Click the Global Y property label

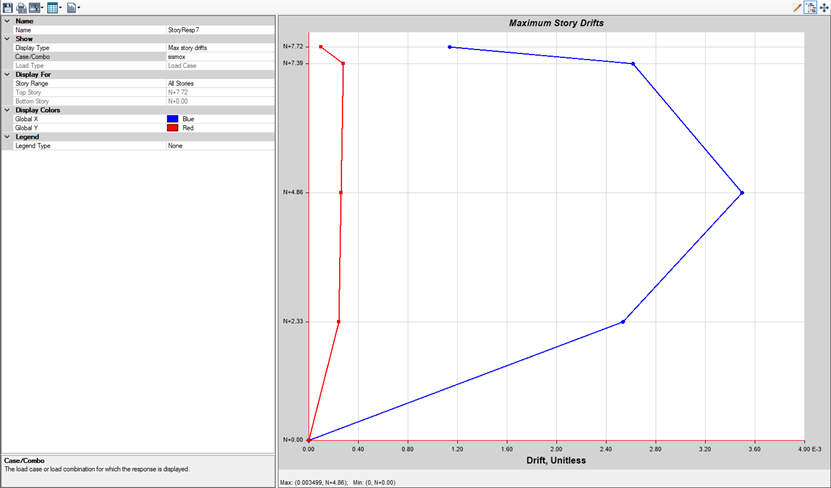tap(26, 128)
